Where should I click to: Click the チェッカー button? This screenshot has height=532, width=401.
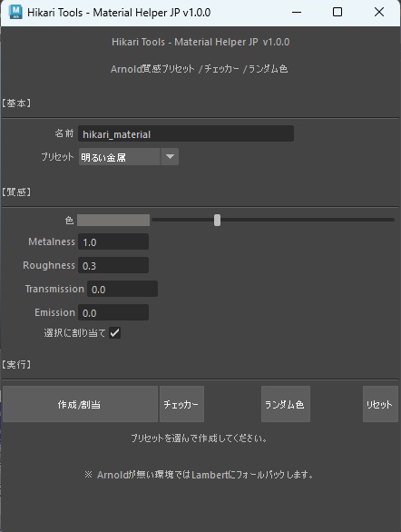click(x=181, y=404)
